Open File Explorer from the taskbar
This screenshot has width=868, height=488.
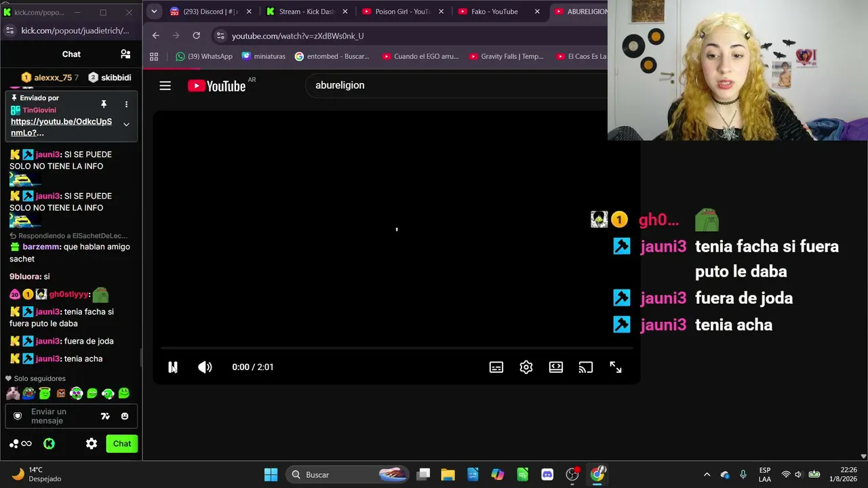(448, 474)
